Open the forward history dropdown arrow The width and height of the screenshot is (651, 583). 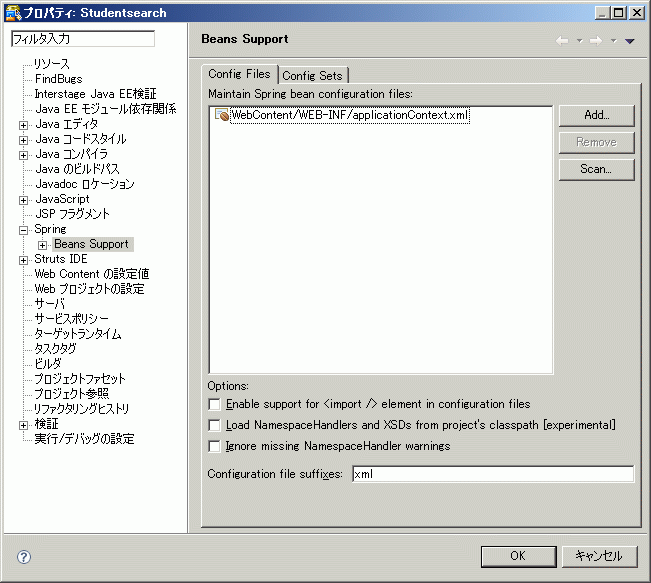(x=614, y=41)
